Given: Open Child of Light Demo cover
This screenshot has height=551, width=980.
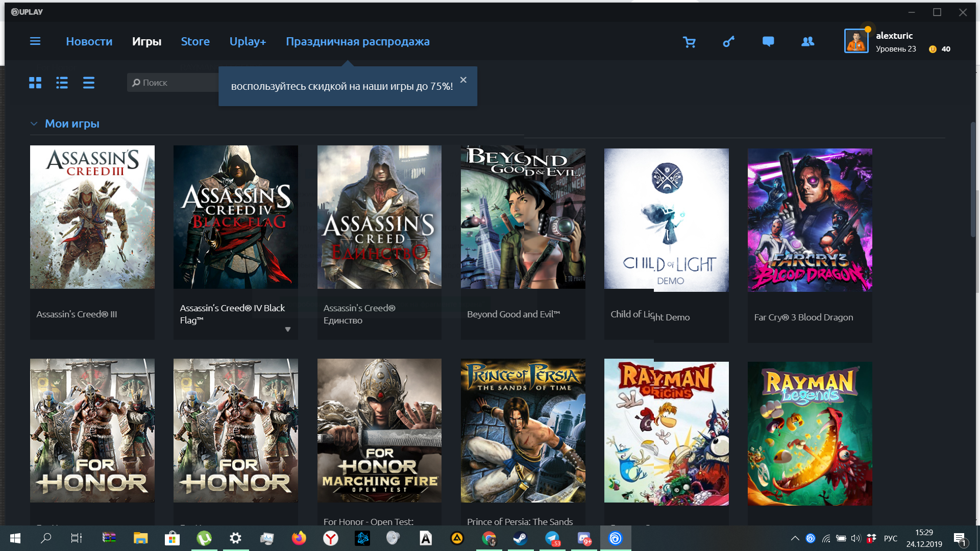Looking at the screenshot, I should click(x=667, y=220).
